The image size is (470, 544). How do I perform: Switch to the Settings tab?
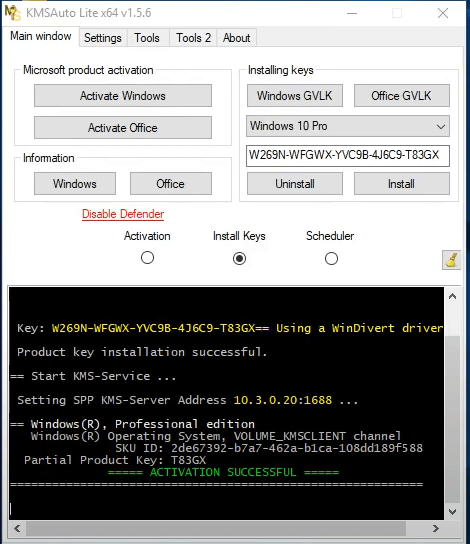[103, 38]
